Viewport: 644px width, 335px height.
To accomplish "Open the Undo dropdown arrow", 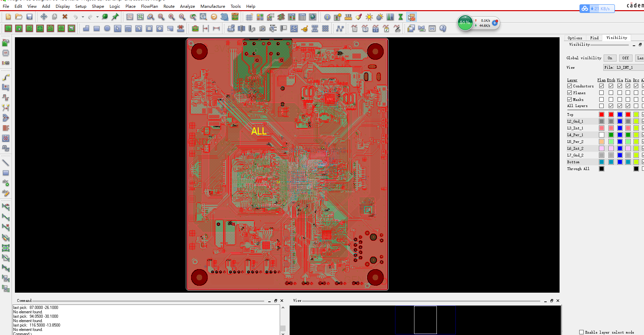I will click(82, 17).
